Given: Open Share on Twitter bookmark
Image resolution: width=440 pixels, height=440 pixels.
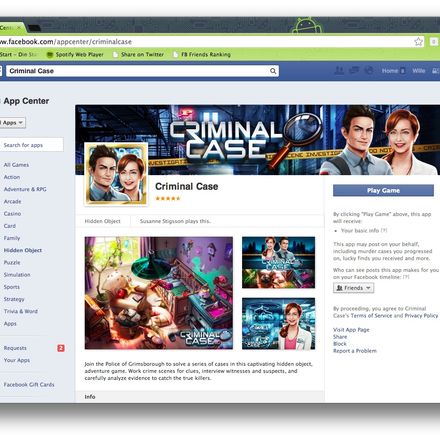Looking at the screenshot, I should [139, 54].
